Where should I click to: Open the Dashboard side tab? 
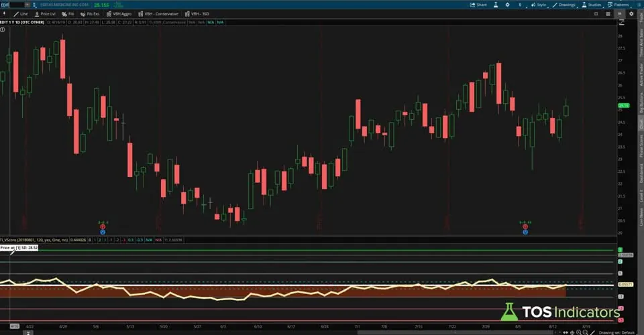click(641, 174)
